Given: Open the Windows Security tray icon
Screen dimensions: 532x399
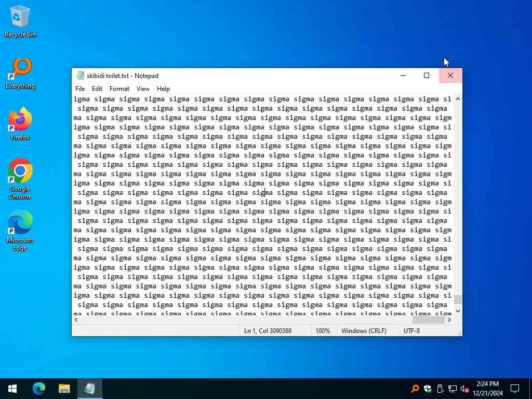Looking at the screenshot, I should click(x=428, y=389).
